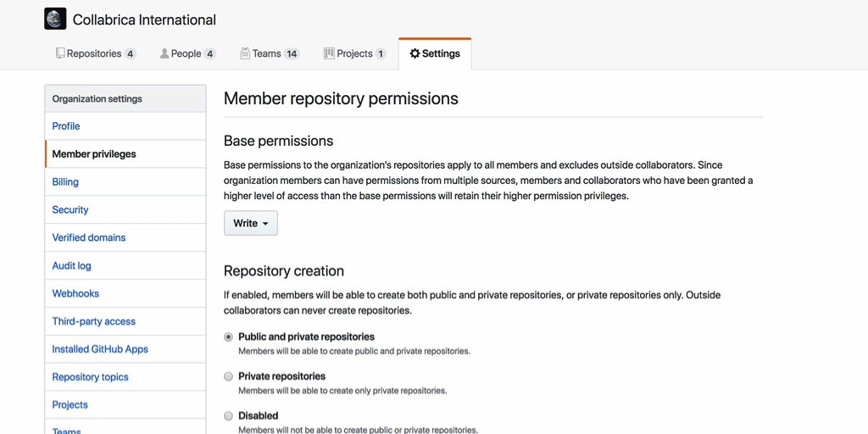Open Profile in organization settings
The height and width of the screenshot is (434, 868).
[66, 126]
